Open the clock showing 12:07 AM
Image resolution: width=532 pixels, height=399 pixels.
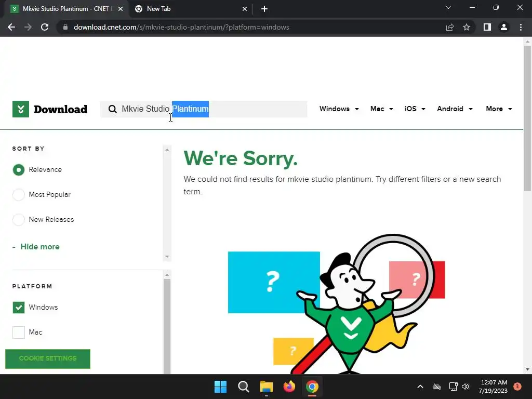pyautogui.click(x=494, y=387)
